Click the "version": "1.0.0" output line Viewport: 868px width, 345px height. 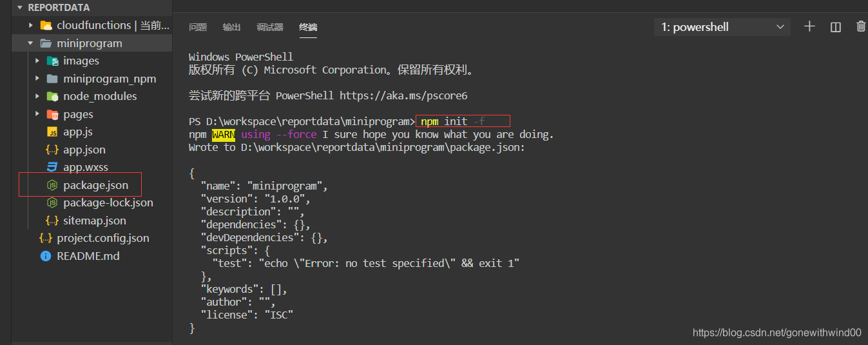[255, 199]
